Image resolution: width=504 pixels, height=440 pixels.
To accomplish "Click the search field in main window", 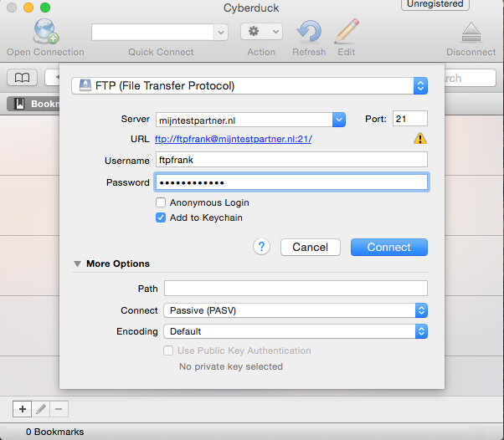I will point(471,78).
